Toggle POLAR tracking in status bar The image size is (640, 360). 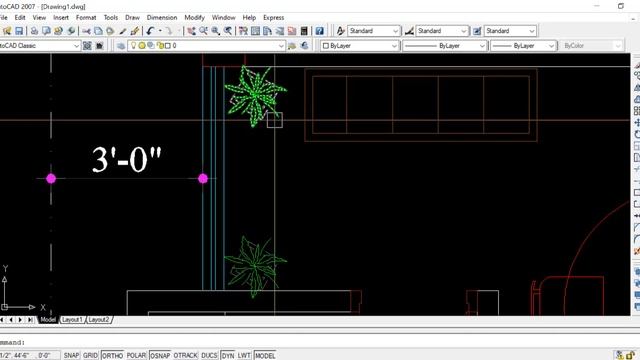click(136, 356)
